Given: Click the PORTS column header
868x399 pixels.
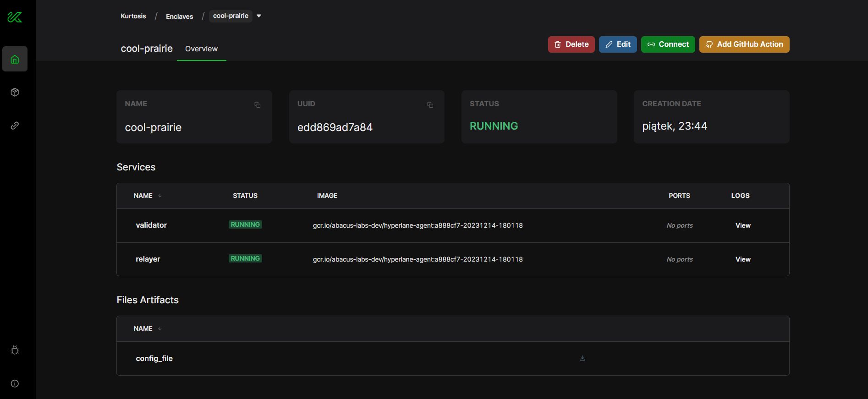Looking at the screenshot, I should coord(679,196).
